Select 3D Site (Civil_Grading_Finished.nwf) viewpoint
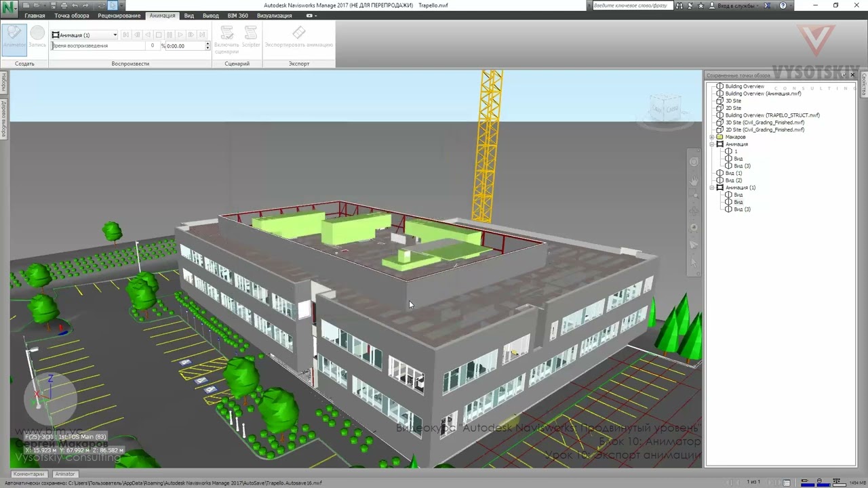 click(765, 123)
